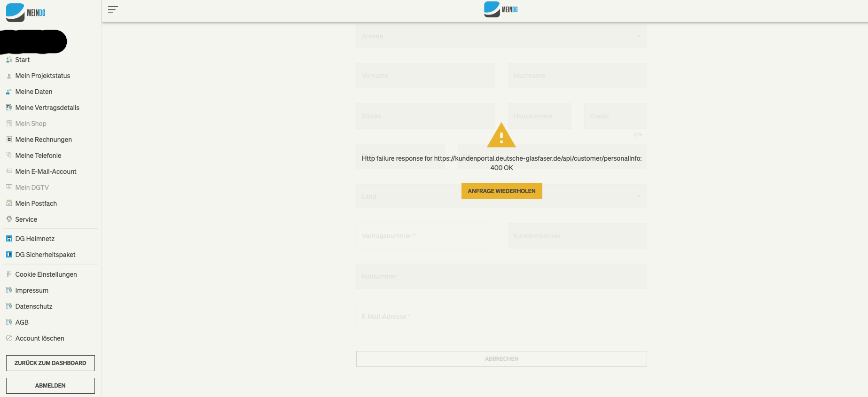Open the Impressum link
Screen dimensions: 868x397
pyautogui.click(x=32, y=290)
